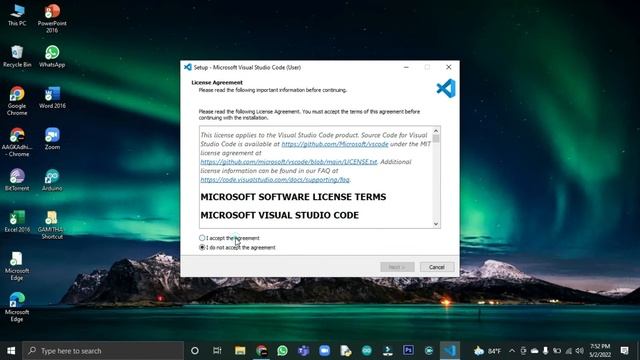The image size is (640, 360).
Task: Open Cortana from the taskbar circle
Action: 195,351
